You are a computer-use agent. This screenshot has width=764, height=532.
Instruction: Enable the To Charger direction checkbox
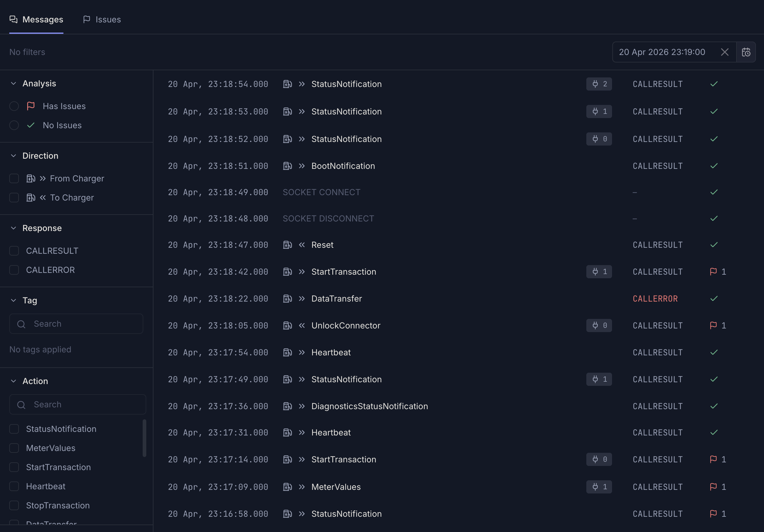tap(14, 198)
